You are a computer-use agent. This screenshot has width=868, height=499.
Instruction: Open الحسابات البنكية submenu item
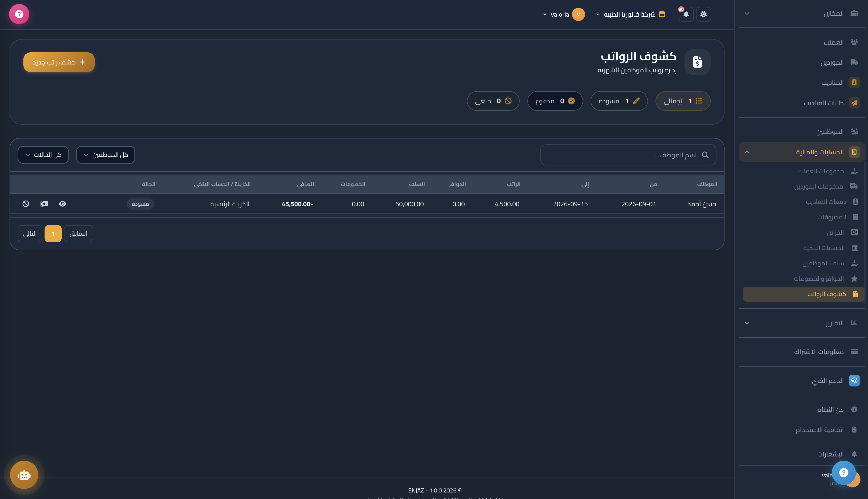(803, 248)
